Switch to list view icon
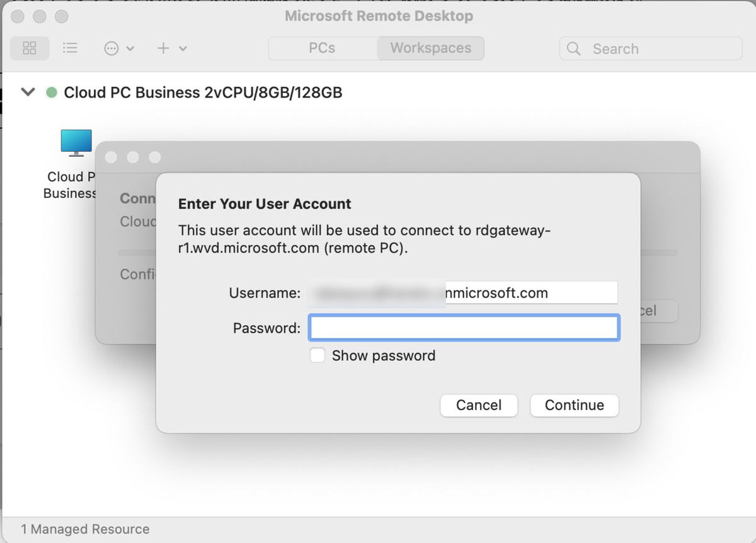756x543 pixels. pyautogui.click(x=70, y=49)
